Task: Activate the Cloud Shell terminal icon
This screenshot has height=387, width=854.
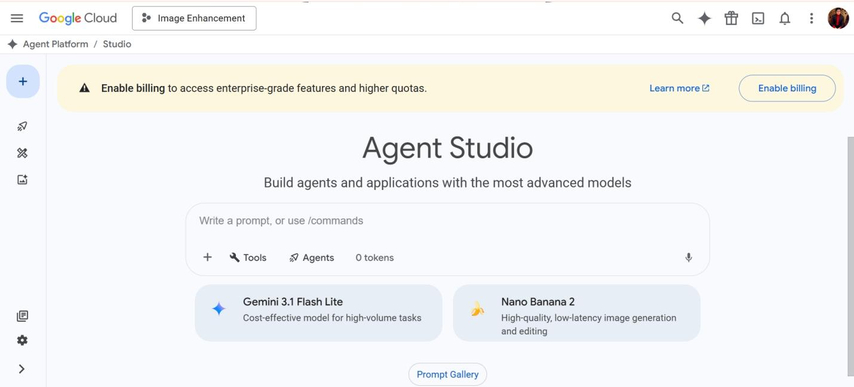Action: click(x=758, y=19)
